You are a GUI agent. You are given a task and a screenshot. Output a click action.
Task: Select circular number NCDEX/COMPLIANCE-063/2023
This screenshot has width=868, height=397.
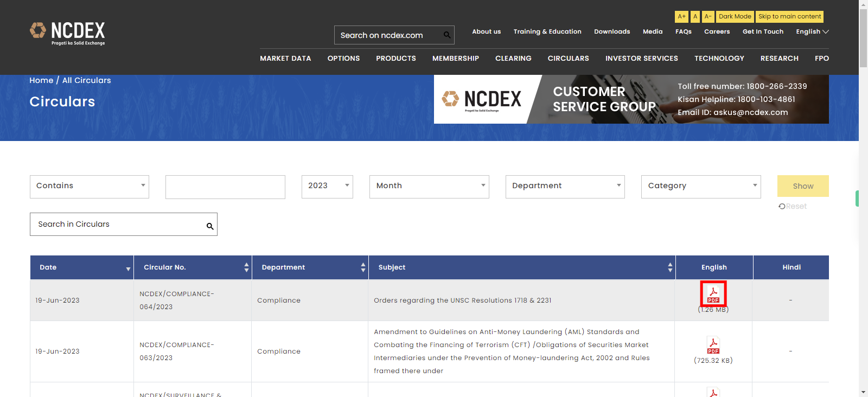click(x=177, y=351)
